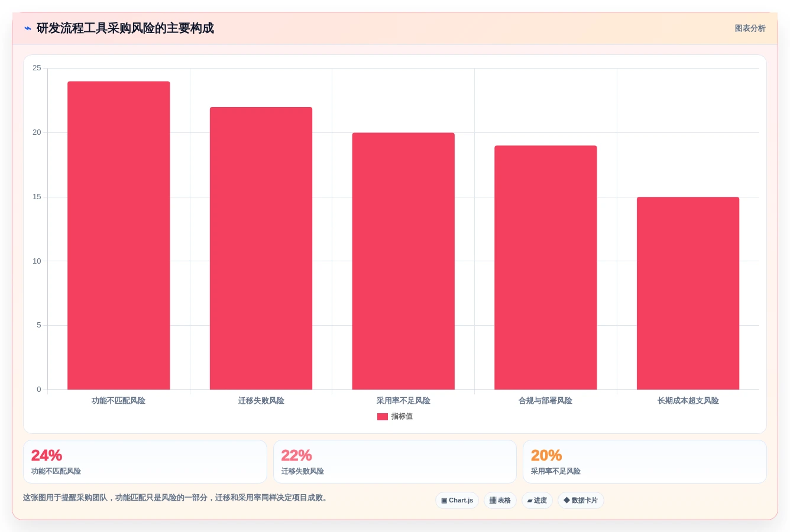790x532 pixels.
Task: Click the 长期成本超支风险 axis label
Action: coord(688,401)
